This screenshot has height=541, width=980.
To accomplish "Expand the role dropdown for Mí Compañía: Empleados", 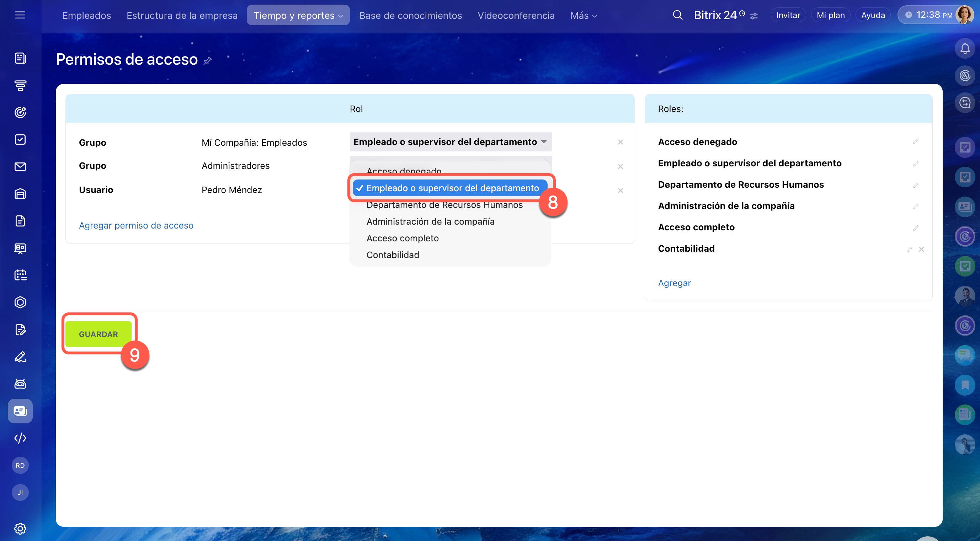I will point(451,142).
